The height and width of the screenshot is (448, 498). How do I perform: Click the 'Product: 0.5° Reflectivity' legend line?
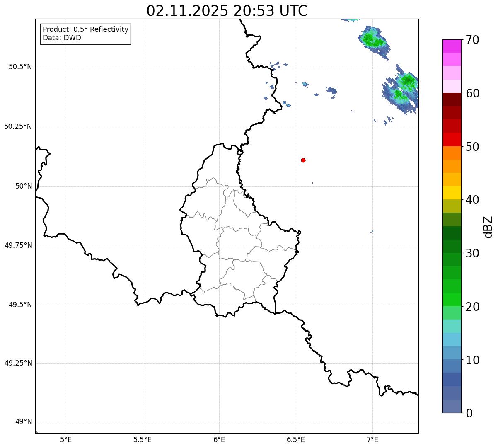pyautogui.click(x=86, y=30)
